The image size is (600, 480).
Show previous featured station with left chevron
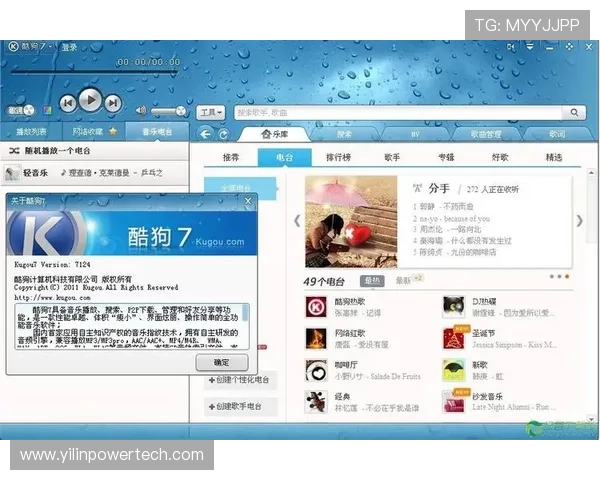(x=297, y=220)
